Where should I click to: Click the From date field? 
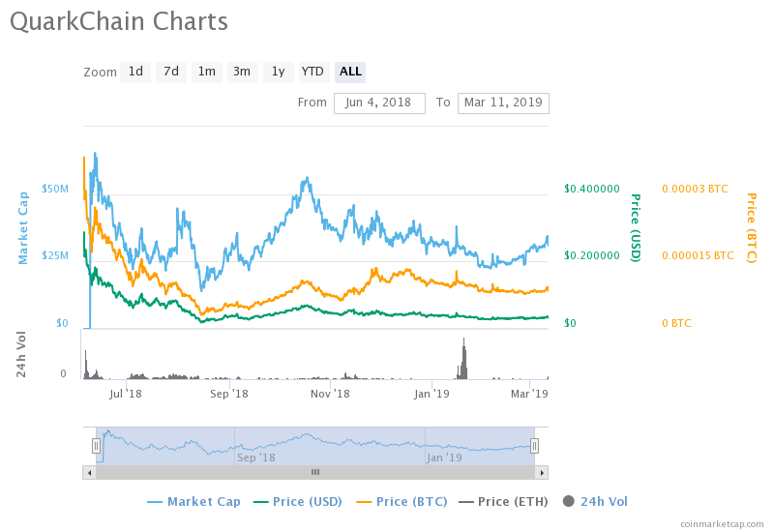click(x=379, y=103)
